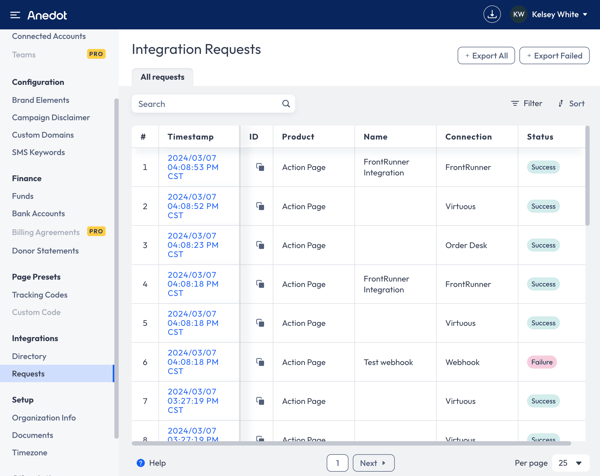Click the Connection column header
Screen dimensions: 600x476
click(x=468, y=137)
